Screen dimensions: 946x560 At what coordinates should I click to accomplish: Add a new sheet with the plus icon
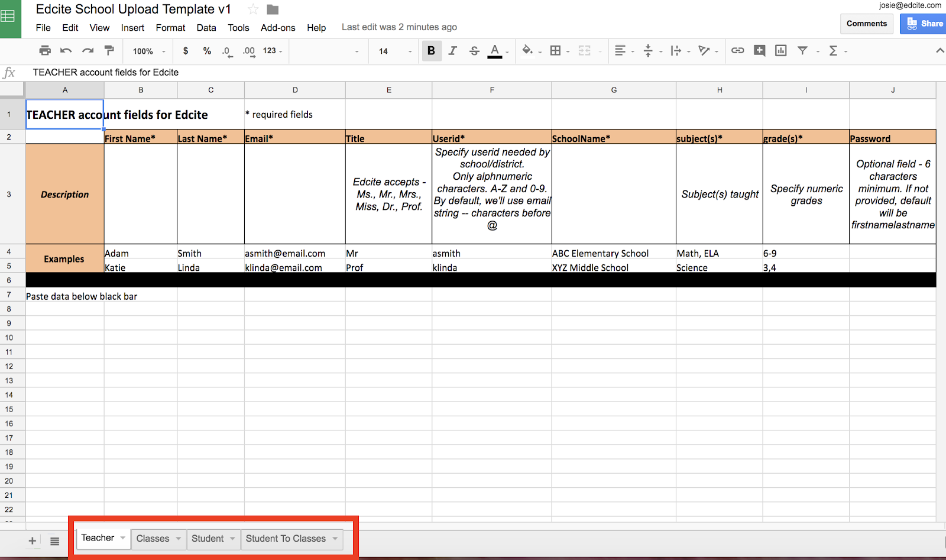pos(33,540)
